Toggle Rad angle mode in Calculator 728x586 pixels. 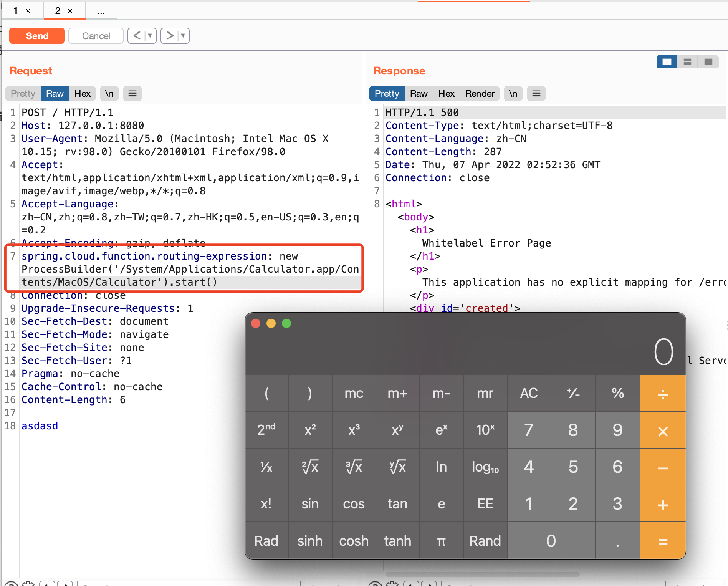[x=266, y=540]
